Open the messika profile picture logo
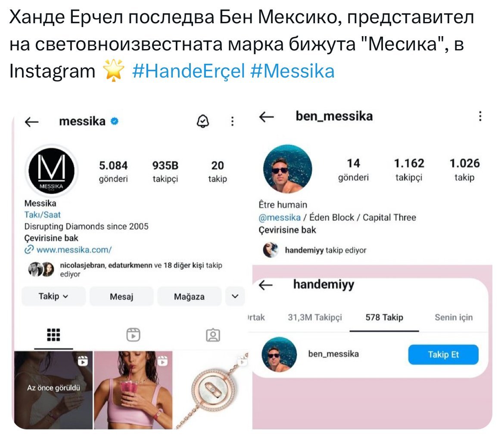This screenshot has width=504, height=438. pyautogui.click(x=51, y=171)
